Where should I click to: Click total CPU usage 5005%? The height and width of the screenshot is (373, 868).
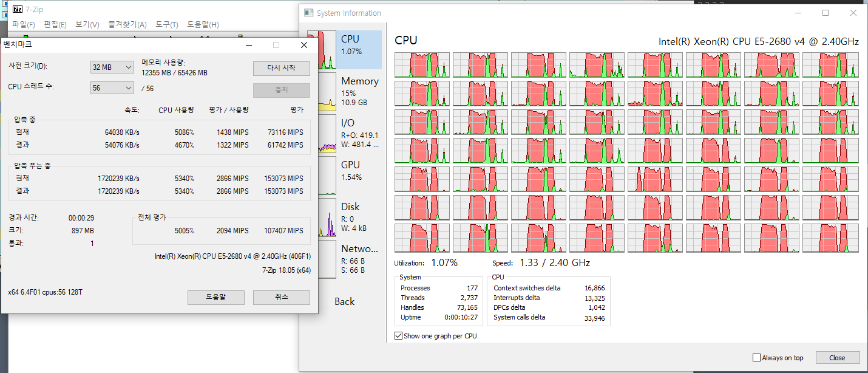coord(184,231)
